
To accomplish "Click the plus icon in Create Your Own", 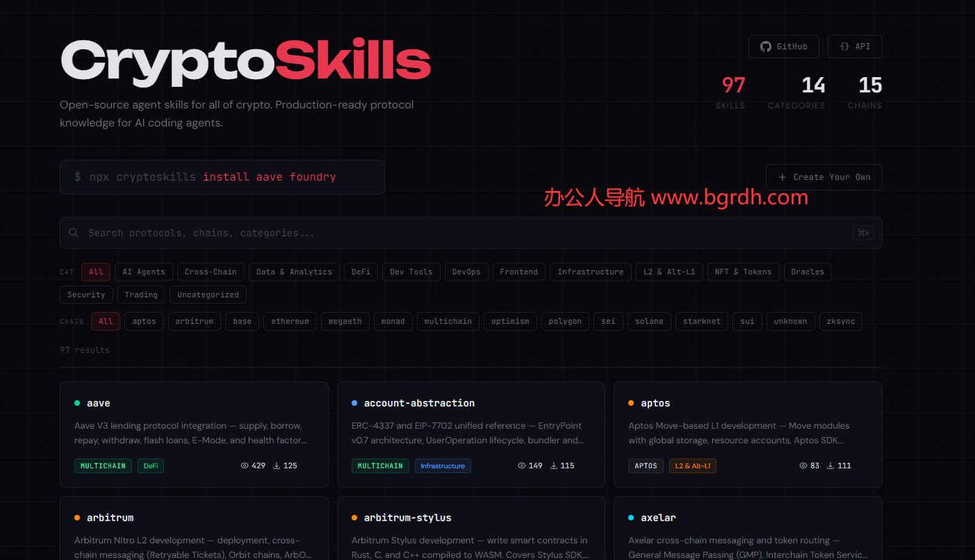I will coord(783,177).
